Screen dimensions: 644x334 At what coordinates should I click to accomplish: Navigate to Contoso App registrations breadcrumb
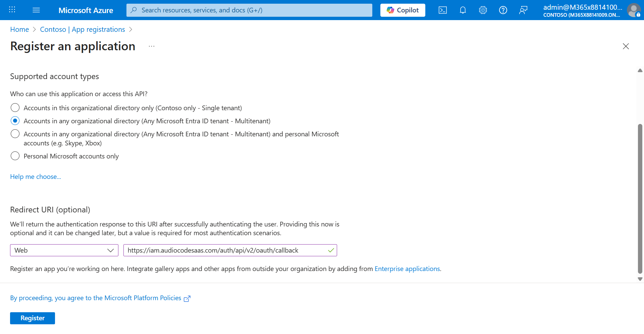point(82,29)
